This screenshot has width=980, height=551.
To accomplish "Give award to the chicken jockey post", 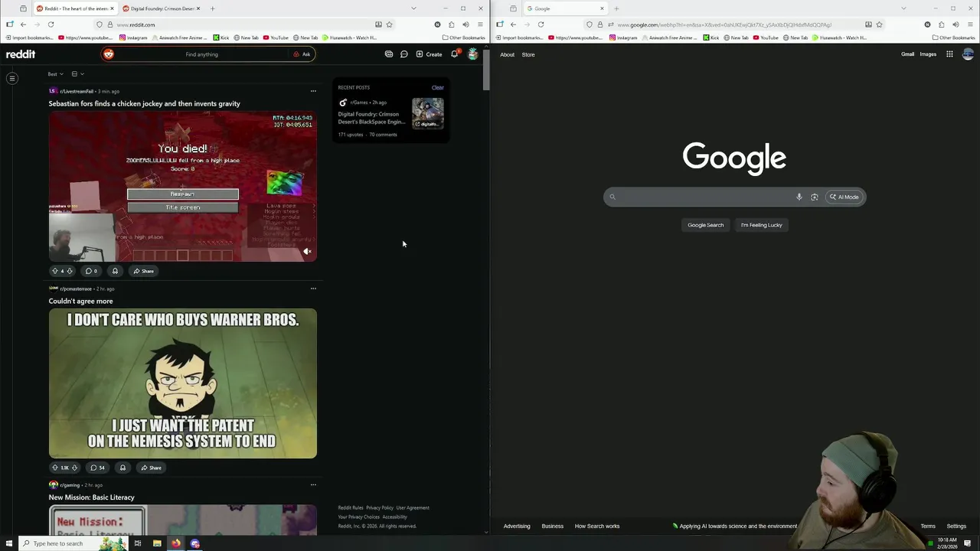I will pos(115,271).
